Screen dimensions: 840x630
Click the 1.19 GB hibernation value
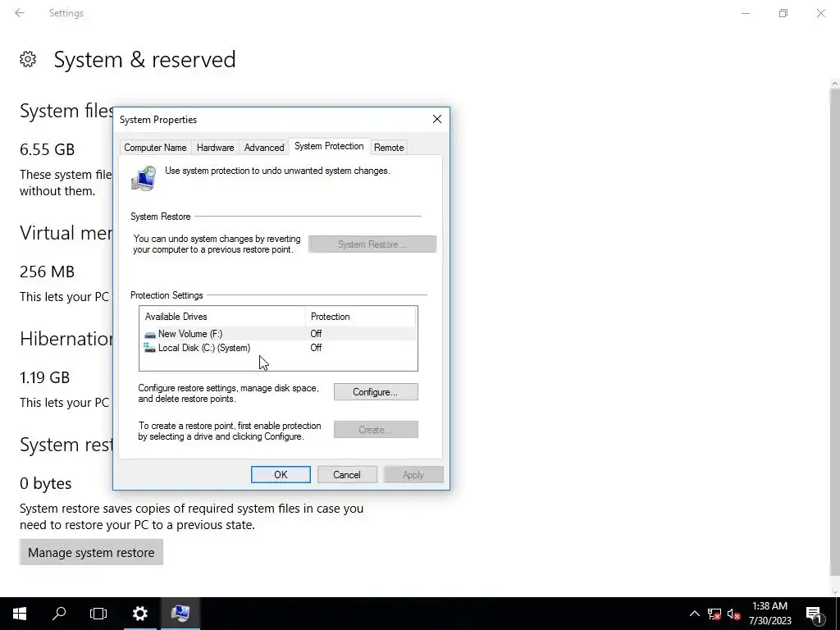click(x=45, y=377)
